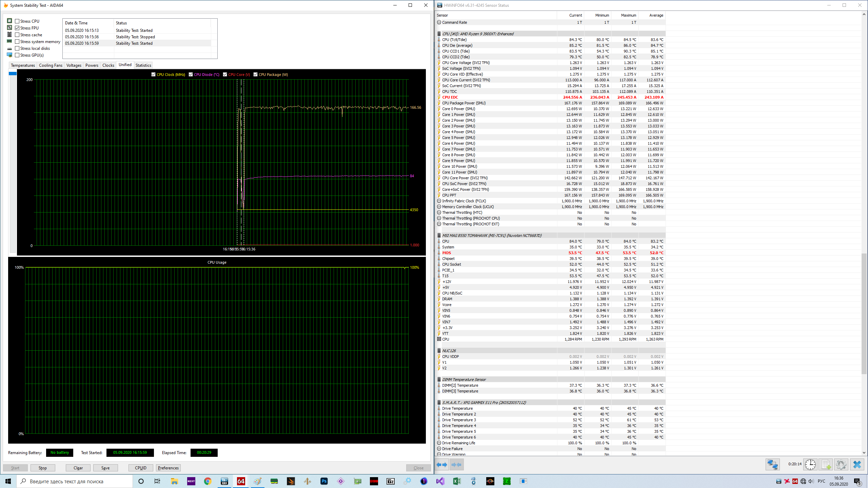The height and width of the screenshot is (488, 868).
Task: Toggle CPU Diode graph legend checkbox
Action: [191, 75]
